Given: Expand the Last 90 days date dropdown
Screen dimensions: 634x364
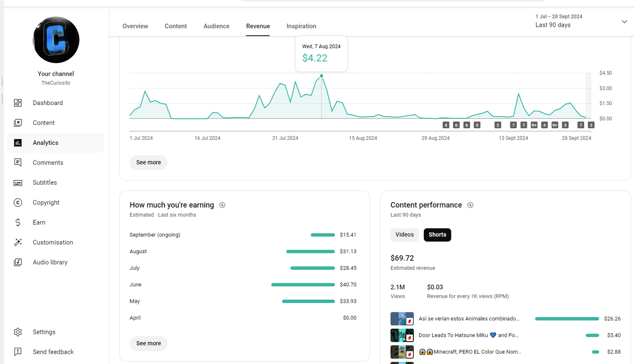Looking at the screenshot, I should point(624,22).
